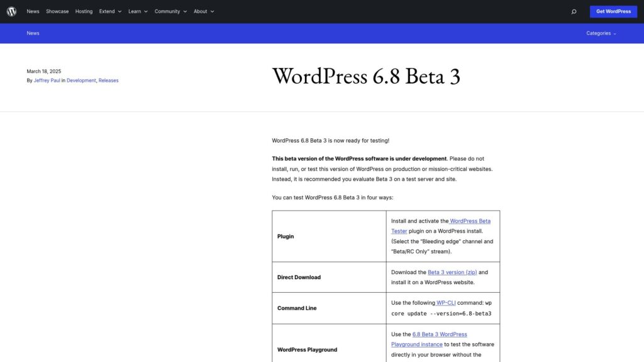Open the WP-CLI link
The height and width of the screenshot is (362, 644).
[446, 303]
